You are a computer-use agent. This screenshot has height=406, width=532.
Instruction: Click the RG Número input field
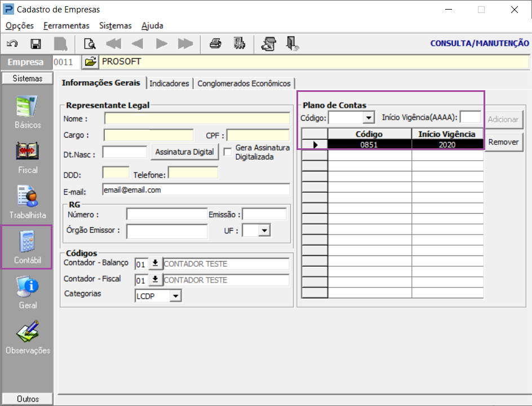(x=167, y=214)
